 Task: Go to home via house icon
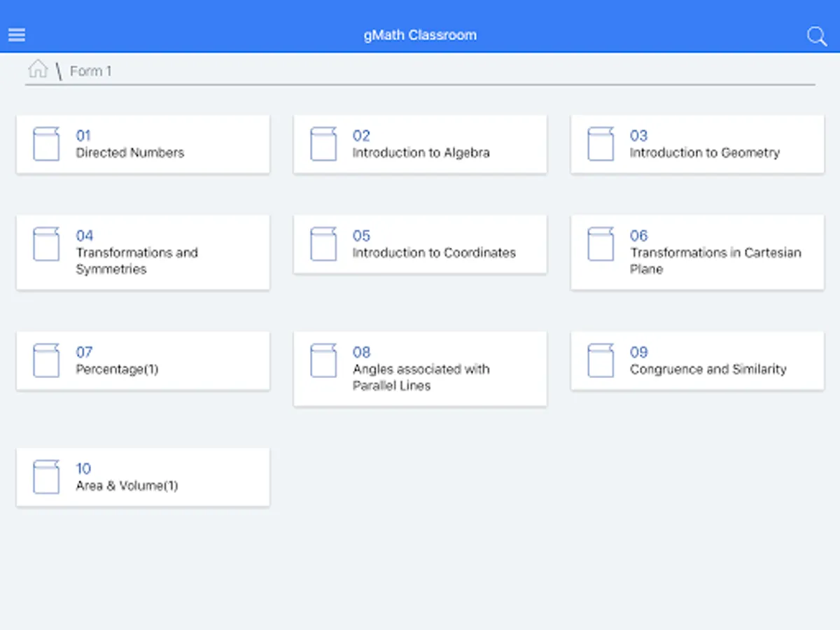(x=38, y=69)
